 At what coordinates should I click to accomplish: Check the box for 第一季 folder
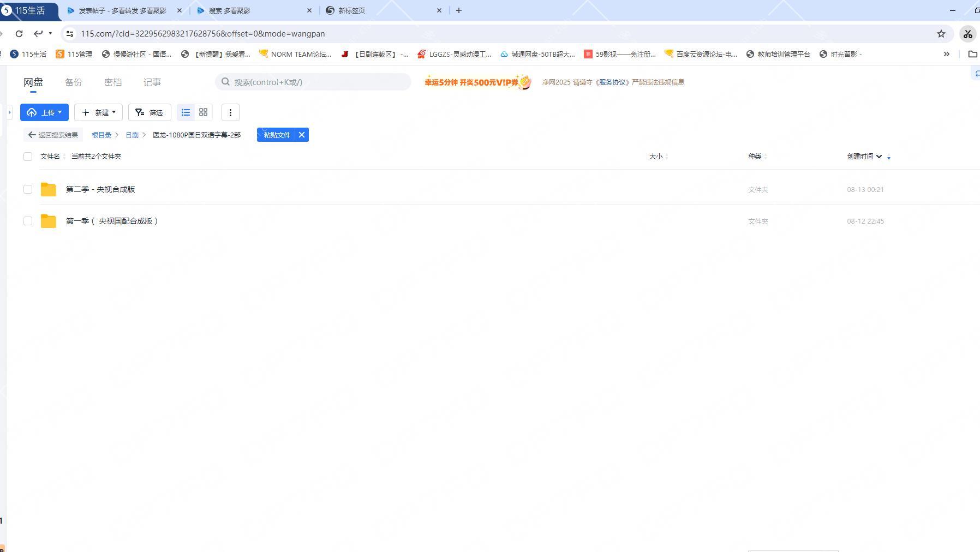[28, 221]
